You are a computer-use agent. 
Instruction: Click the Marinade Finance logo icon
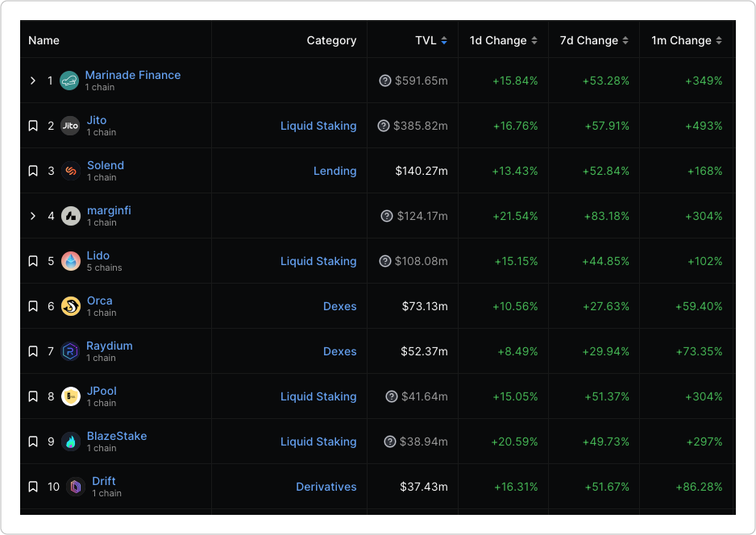(x=69, y=81)
